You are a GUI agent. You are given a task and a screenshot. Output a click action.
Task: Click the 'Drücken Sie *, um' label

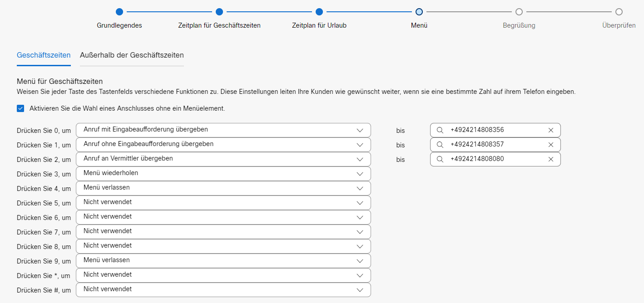[x=44, y=276]
